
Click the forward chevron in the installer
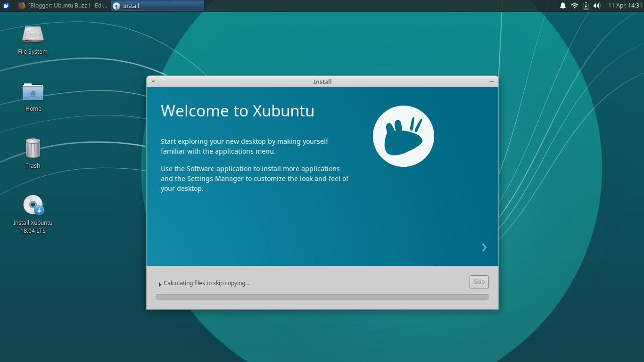(x=484, y=247)
